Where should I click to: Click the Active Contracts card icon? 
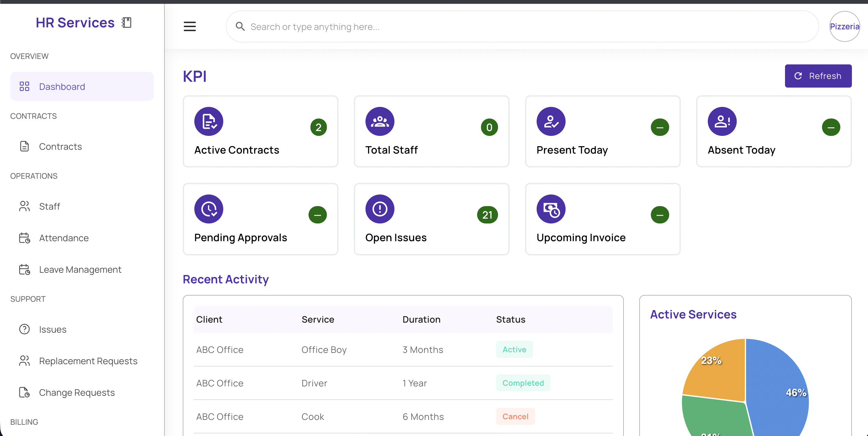(x=208, y=121)
